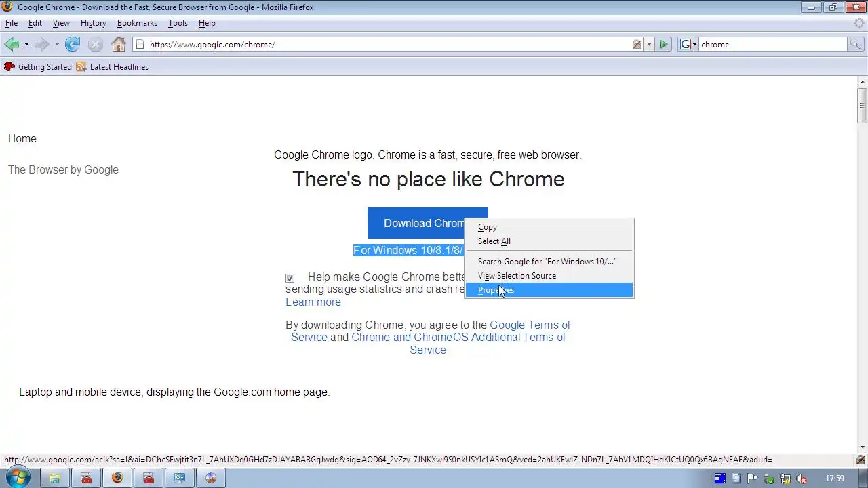Open the address bar URL history dropdown
This screenshot has height=488, width=868.
(649, 45)
